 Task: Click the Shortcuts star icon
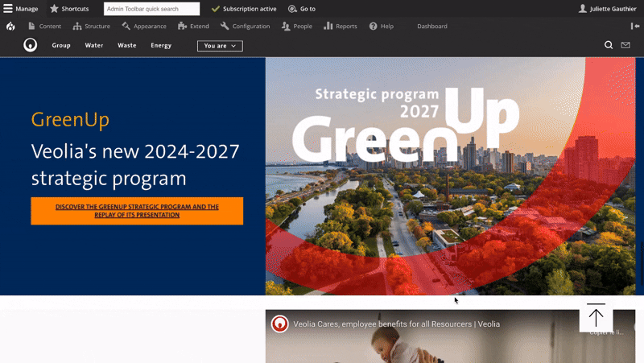54,9
